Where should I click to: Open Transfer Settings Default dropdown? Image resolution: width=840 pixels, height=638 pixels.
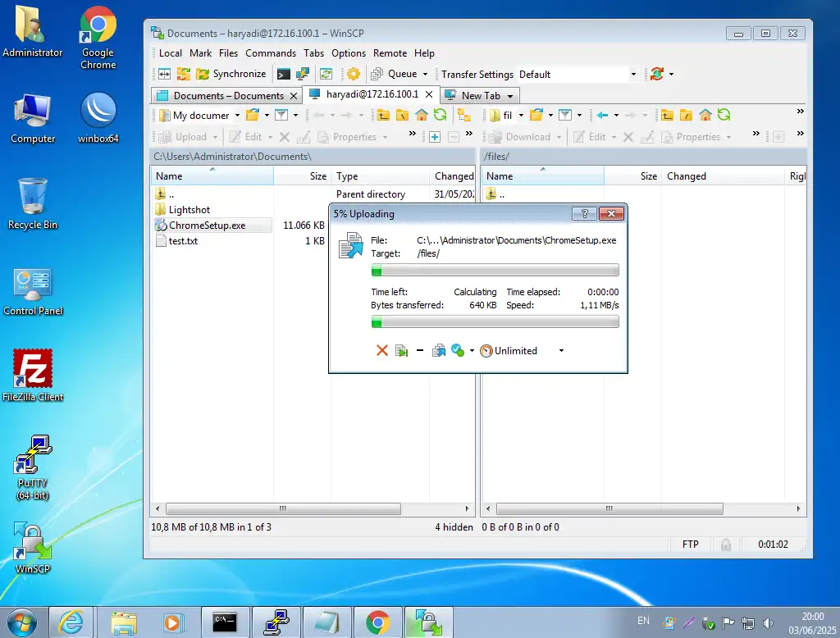(632, 75)
